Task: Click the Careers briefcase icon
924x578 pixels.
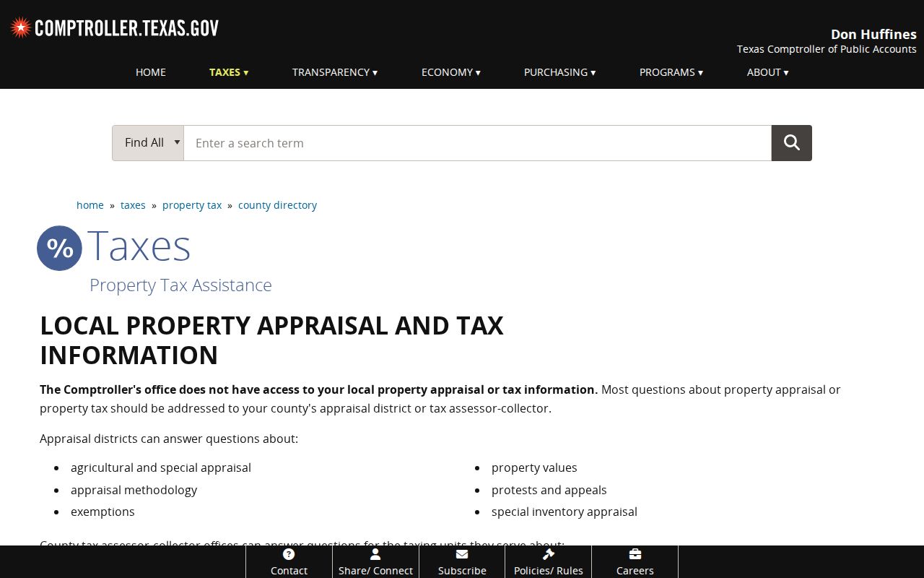Action: pyautogui.click(x=635, y=554)
